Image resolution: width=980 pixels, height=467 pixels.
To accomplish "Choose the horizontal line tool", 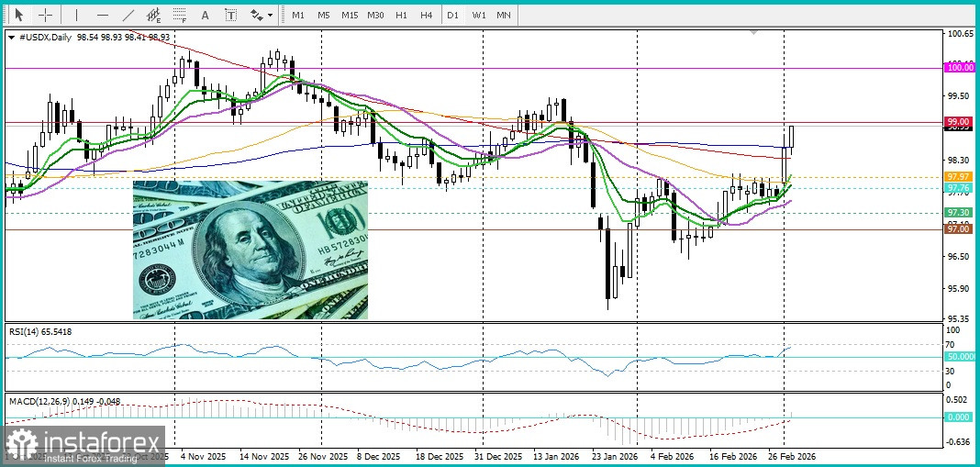I will coord(102,16).
